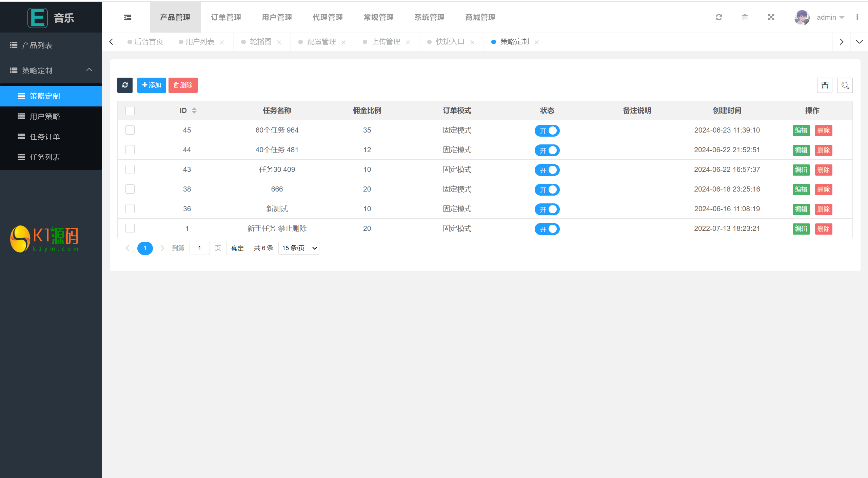Open the vertical three-dots menu in the header
This screenshot has width=868, height=478.
click(857, 17)
